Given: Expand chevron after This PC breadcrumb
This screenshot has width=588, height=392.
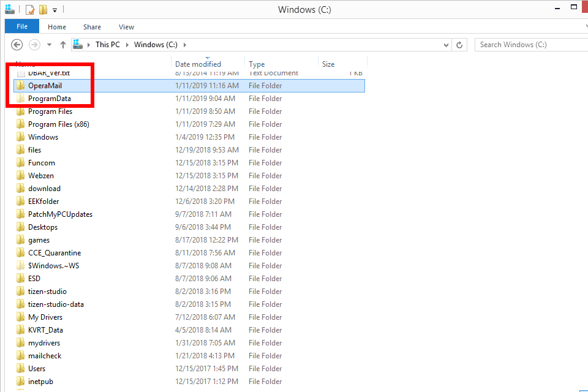Looking at the screenshot, I should [x=127, y=45].
